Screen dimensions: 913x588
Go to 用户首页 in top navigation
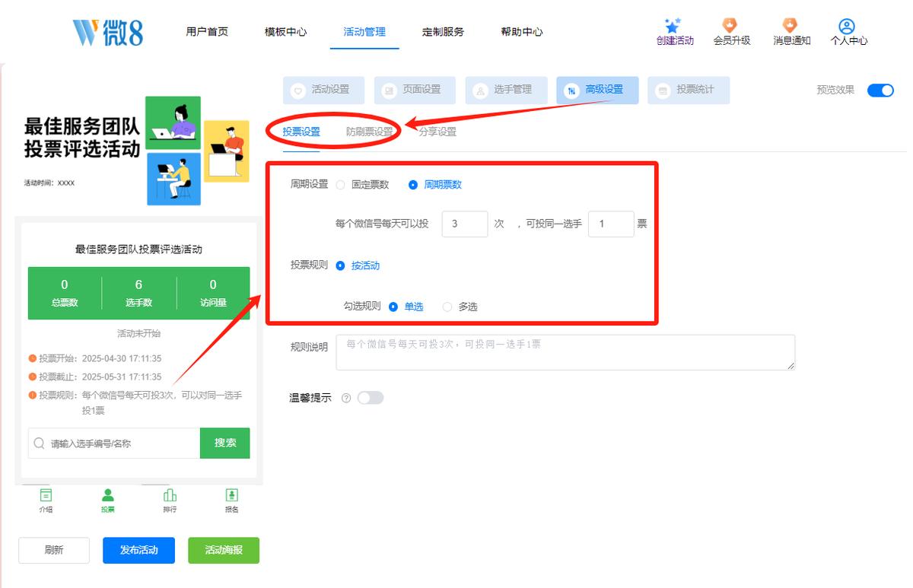(207, 32)
